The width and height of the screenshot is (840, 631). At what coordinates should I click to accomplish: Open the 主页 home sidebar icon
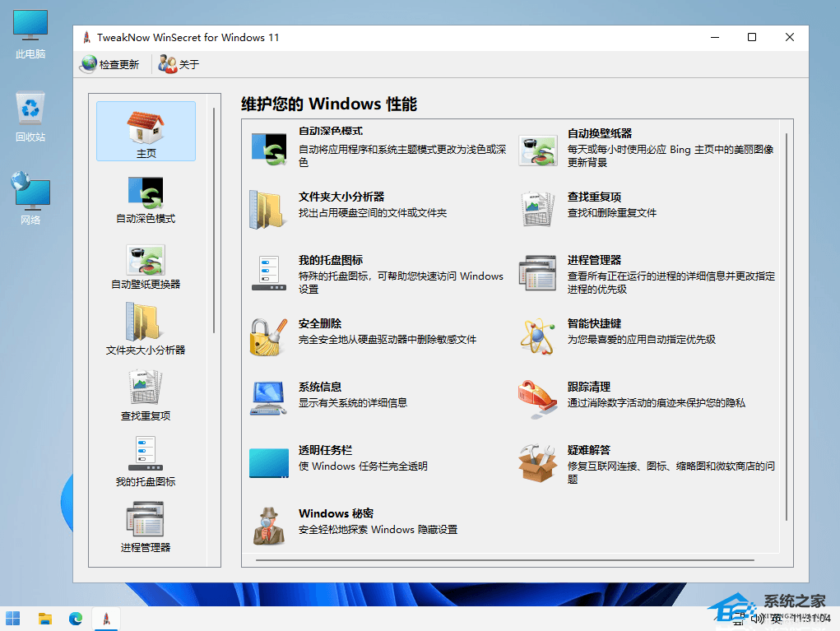pos(146,132)
